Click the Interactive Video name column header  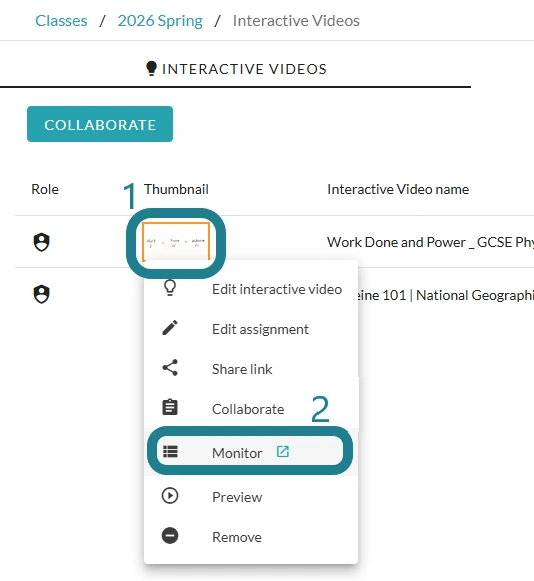coord(398,189)
